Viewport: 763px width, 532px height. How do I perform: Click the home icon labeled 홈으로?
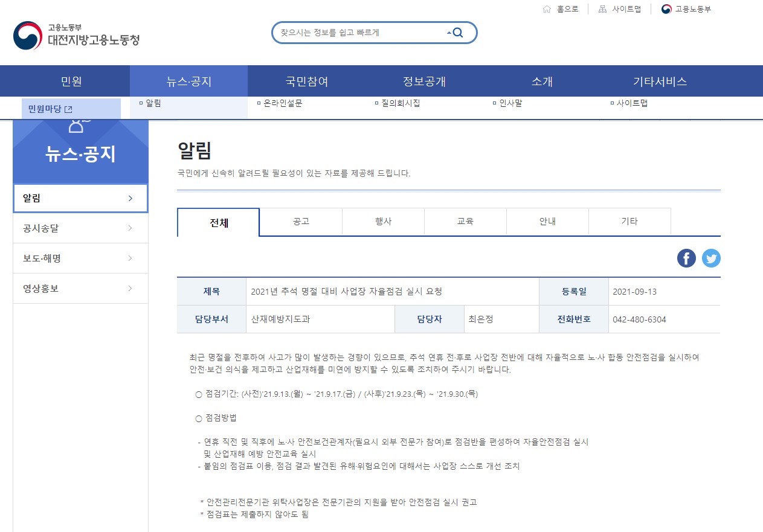547,9
